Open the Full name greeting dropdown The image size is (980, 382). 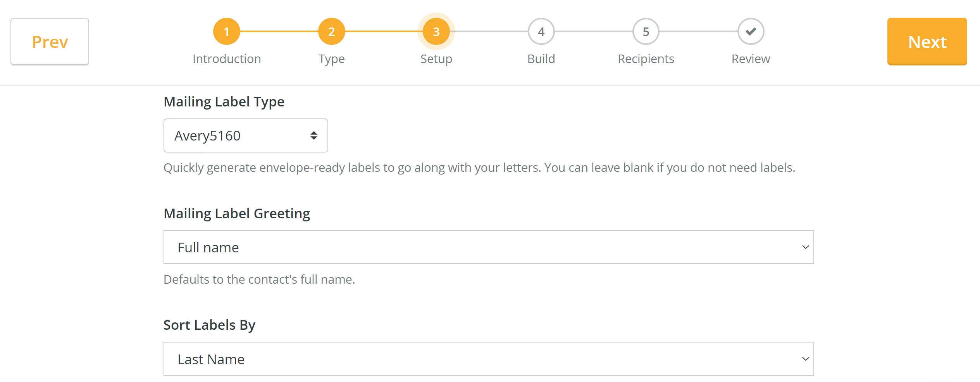(x=488, y=247)
